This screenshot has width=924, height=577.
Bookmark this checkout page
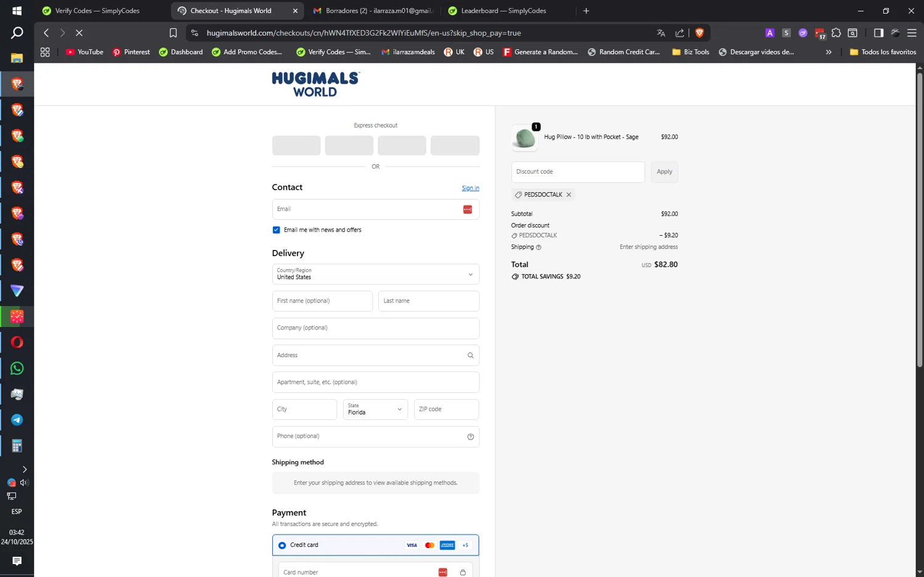pyautogui.click(x=173, y=33)
